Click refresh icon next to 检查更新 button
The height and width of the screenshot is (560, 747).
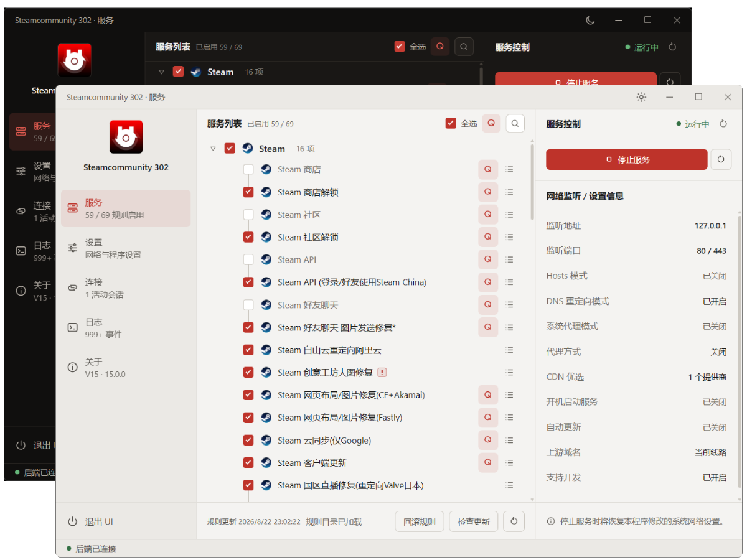tap(514, 521)
